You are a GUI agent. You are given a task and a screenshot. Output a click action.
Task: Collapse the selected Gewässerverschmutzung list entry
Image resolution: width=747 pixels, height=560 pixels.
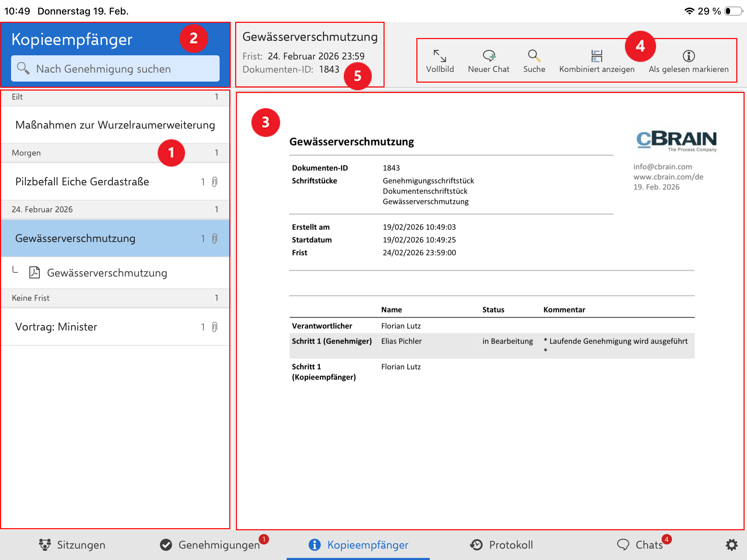(104, 238)
